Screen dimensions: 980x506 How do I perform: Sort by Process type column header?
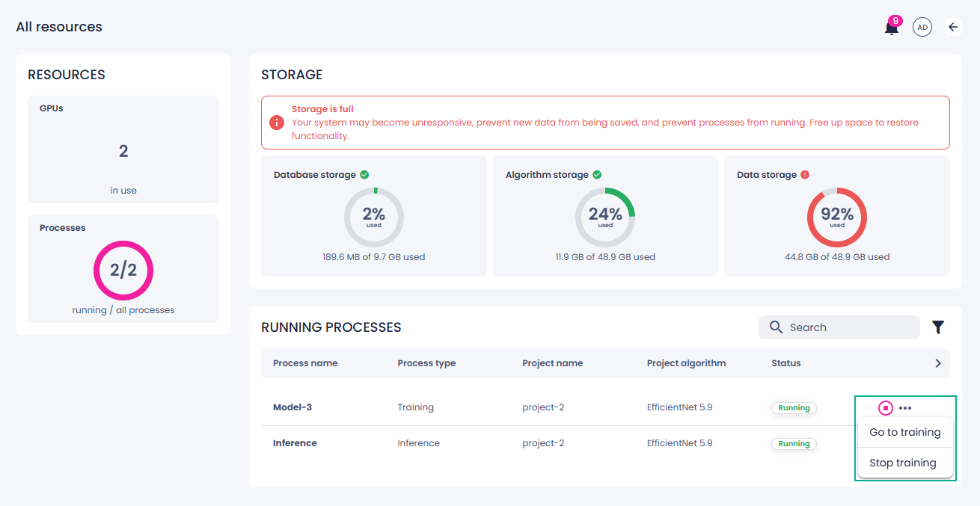tap(426, 363)
